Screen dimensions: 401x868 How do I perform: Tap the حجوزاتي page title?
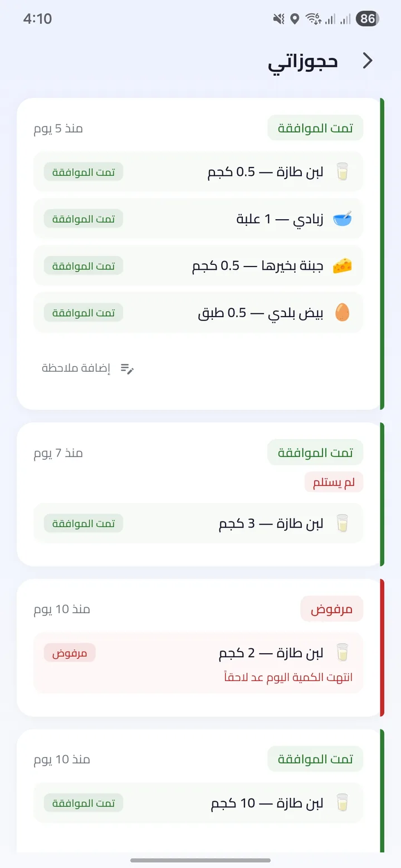[x=303, y=61]
